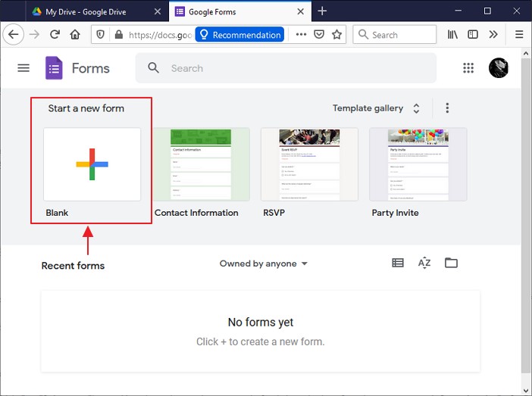Open the Google apps grid
The width and height of the screenshot is (532, 396).
pos(468,68)
